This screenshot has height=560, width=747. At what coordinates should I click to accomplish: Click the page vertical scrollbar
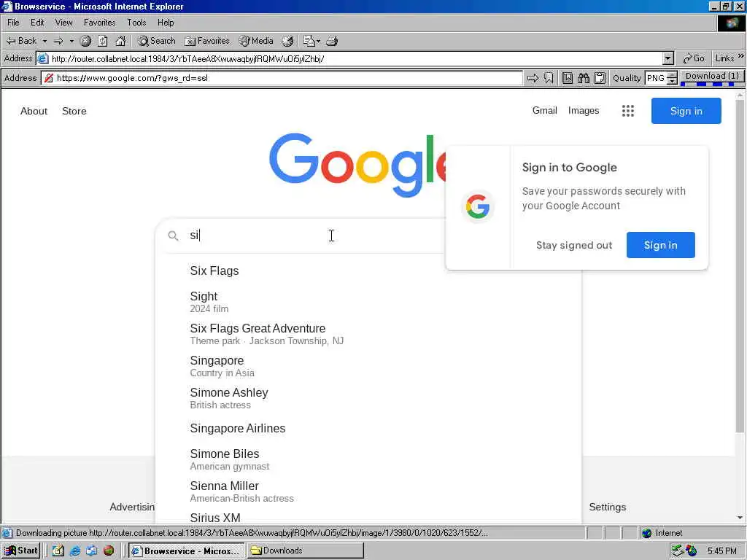(x=740, y=267)
